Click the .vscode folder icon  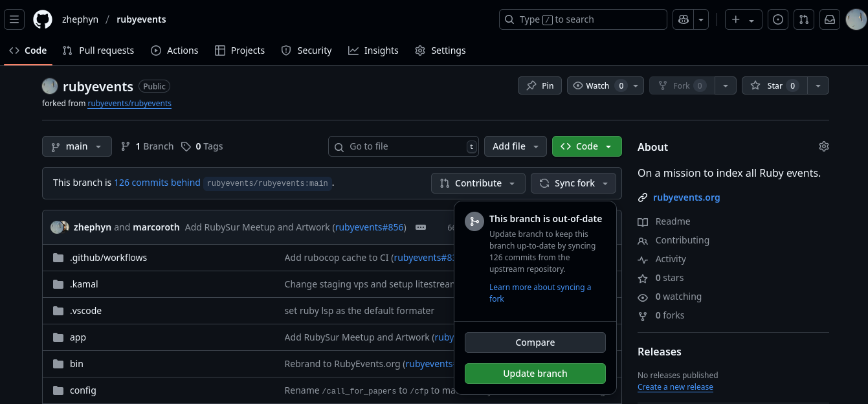58,311
